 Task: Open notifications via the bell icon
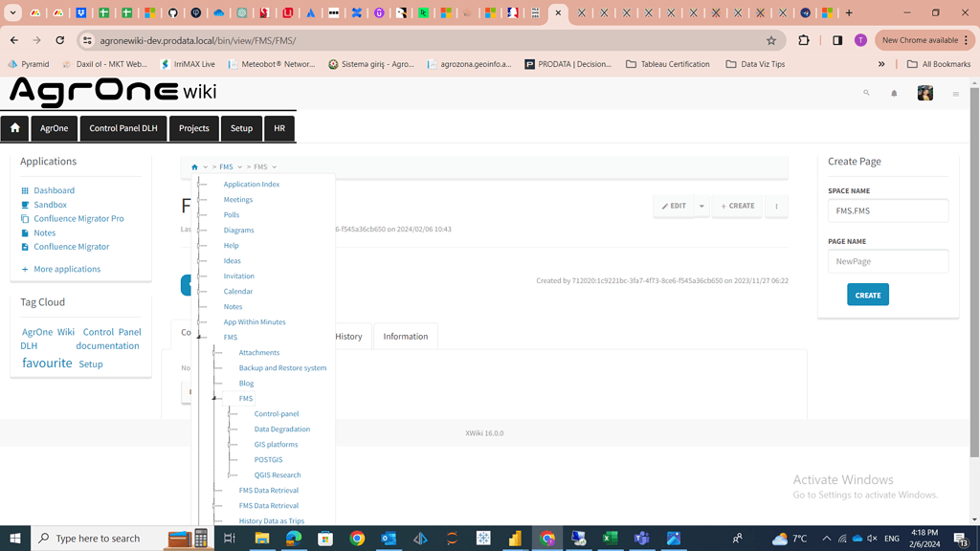895,93
